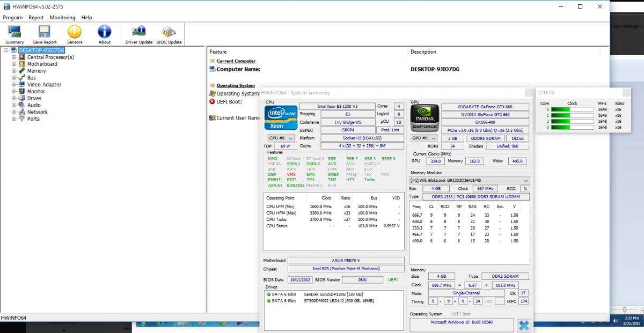Click the Memory stick tree icon
This screenshot has height=333, width=644.
point(22,71)
